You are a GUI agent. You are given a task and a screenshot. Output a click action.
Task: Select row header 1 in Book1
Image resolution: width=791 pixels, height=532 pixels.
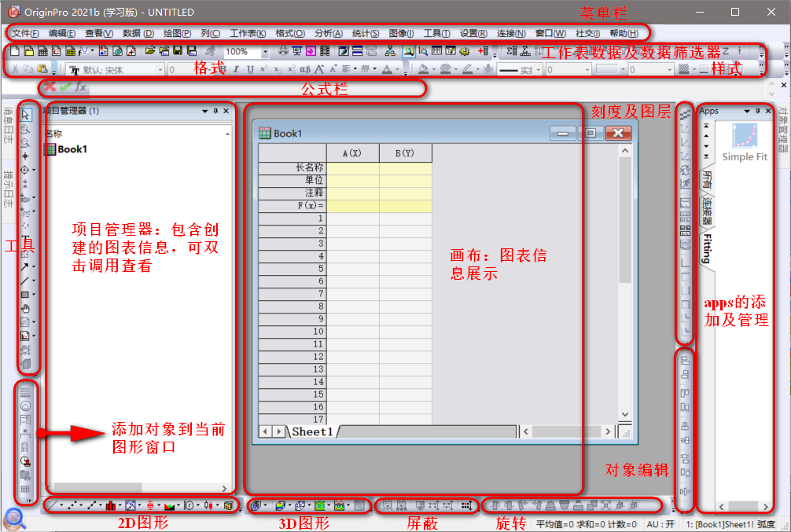(x=292, y=218)
